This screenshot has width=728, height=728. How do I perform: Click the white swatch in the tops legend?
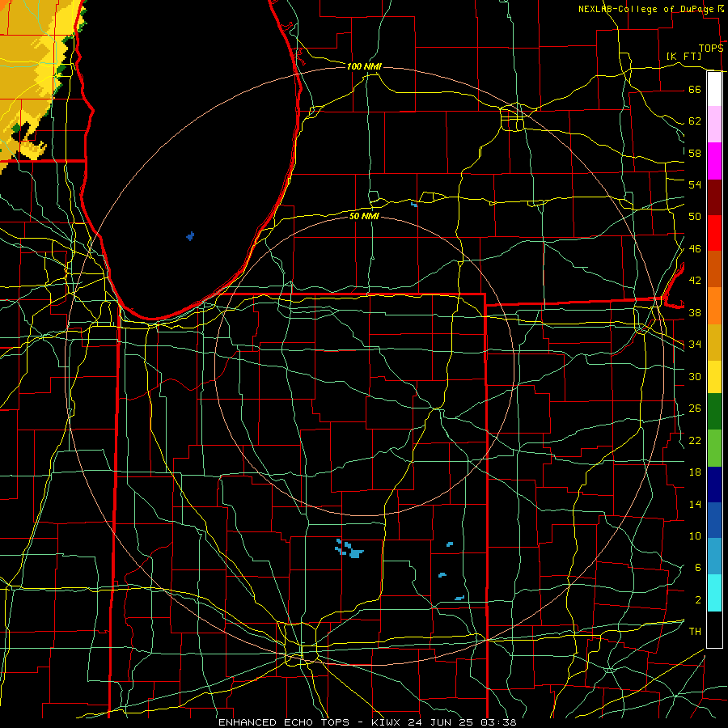point(714,89)
